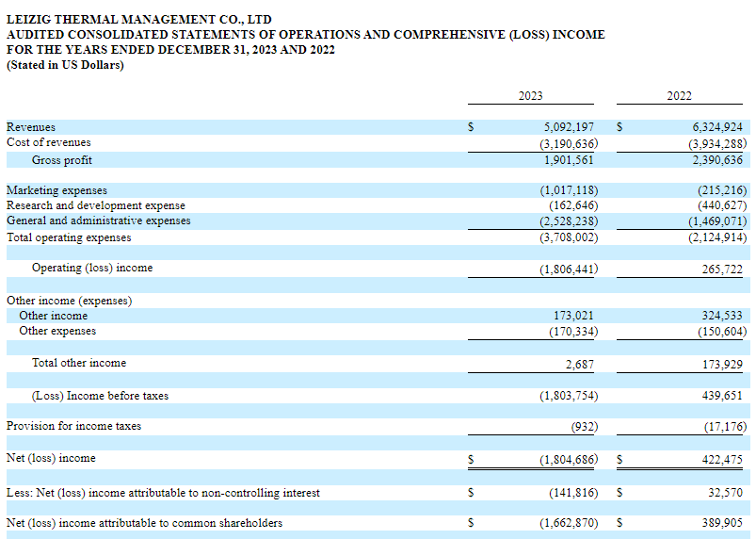Select the 'Cost of revenues' label
The height and width of the screenshot is (539, 756).
(x=49, y=142)
